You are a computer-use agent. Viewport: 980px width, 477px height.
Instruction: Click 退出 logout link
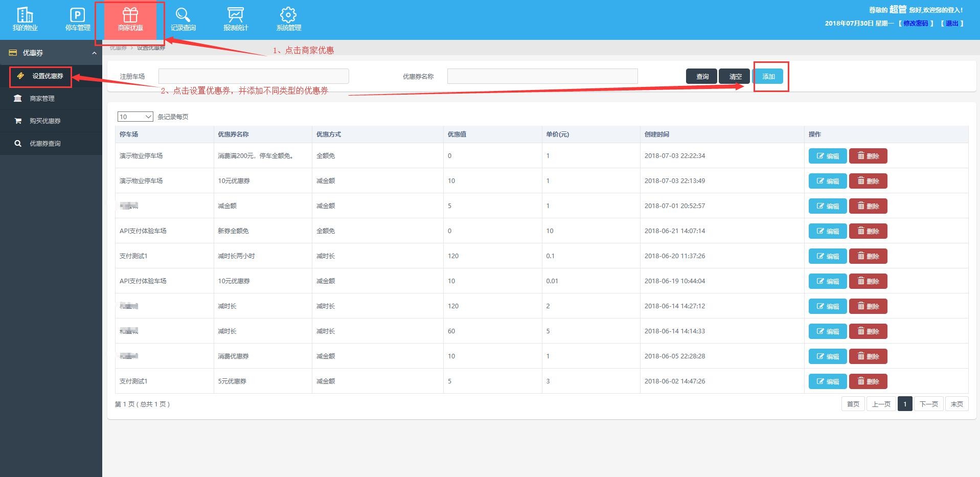(952, 24)
